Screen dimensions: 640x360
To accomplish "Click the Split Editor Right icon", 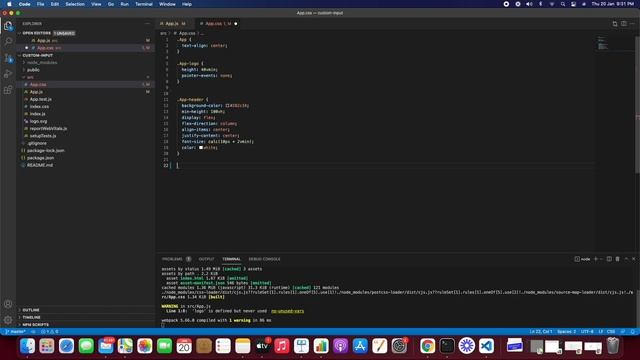I will click(624, 24).
